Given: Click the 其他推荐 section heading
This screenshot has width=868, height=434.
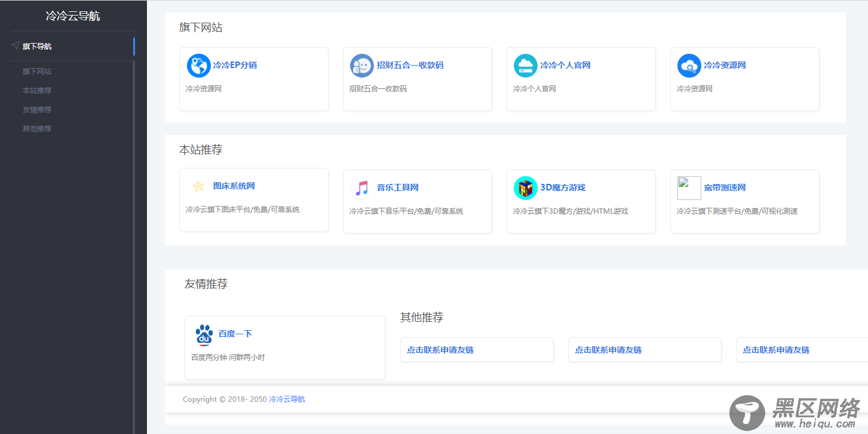Looking at the screenshot, I should tap(422, 318).
